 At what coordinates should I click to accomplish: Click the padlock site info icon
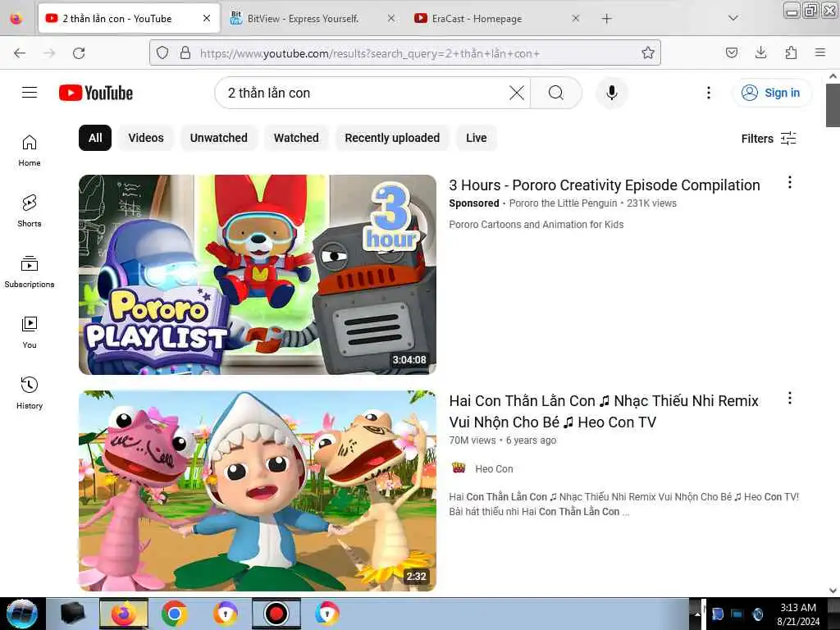click(185, 52)
